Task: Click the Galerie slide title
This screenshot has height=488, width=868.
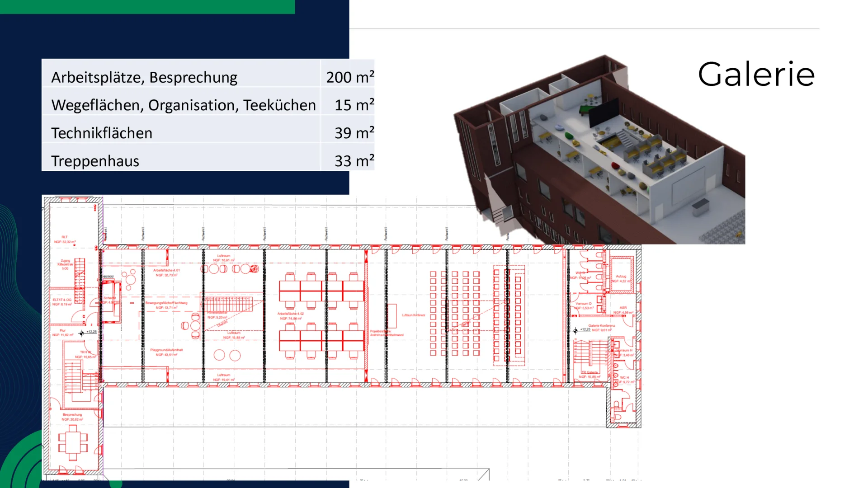Action: coord(756,75)
